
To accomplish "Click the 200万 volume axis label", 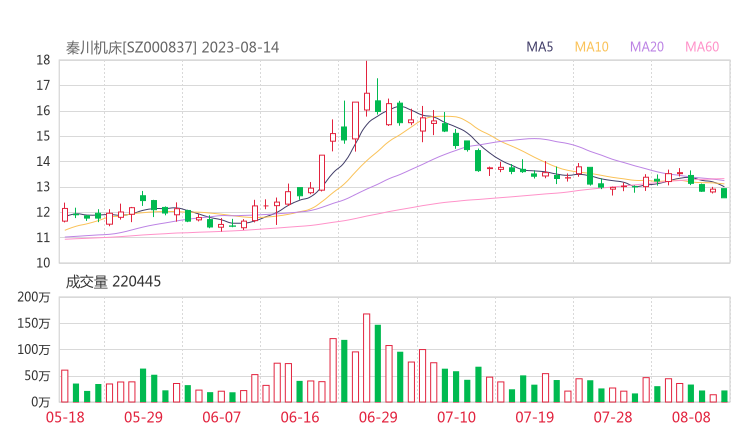I will [x=34, y=297].
